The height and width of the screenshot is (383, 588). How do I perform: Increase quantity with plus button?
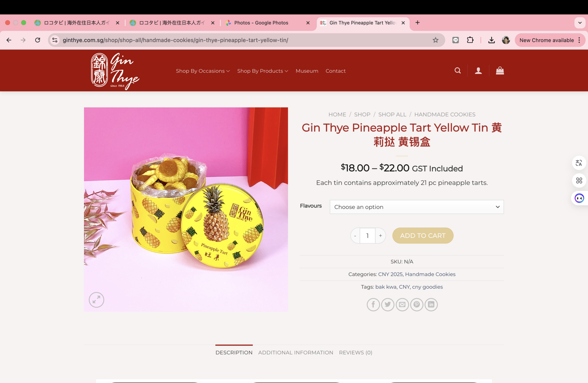coord(380,236)
